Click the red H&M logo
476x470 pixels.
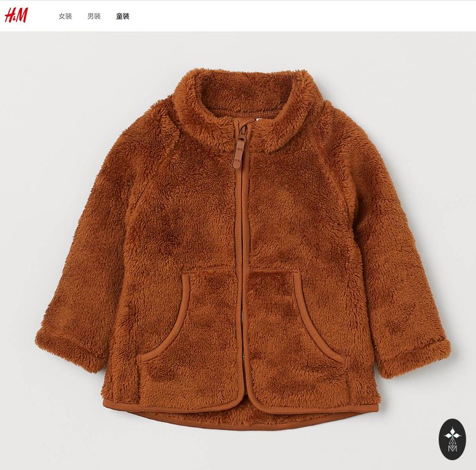pos(17,15)
